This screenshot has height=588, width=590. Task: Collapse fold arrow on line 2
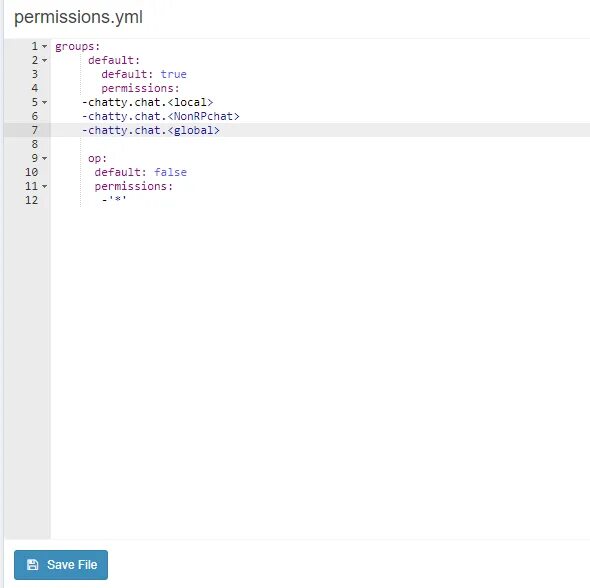click(x=44, y=60)
